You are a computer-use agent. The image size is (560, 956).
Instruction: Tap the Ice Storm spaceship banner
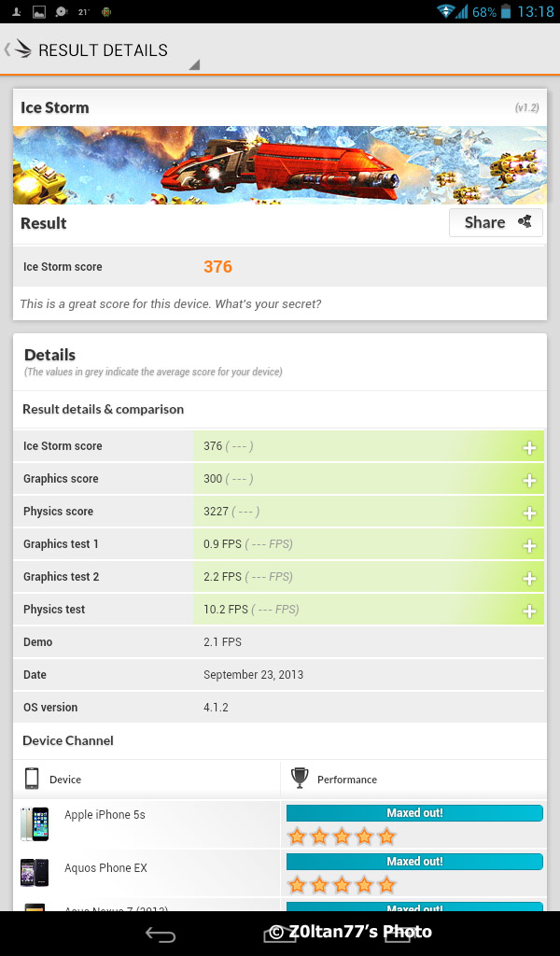(x=280, y=165)
